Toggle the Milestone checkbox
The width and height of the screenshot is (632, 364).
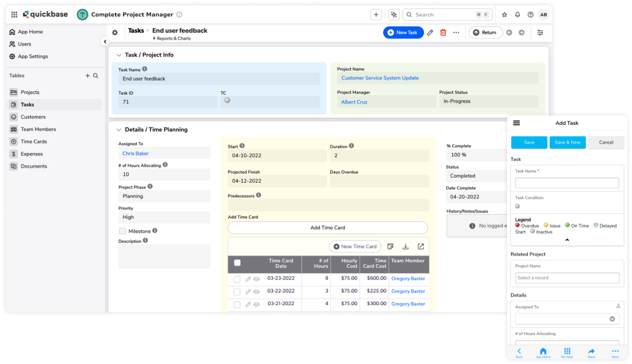click(122, 231)
